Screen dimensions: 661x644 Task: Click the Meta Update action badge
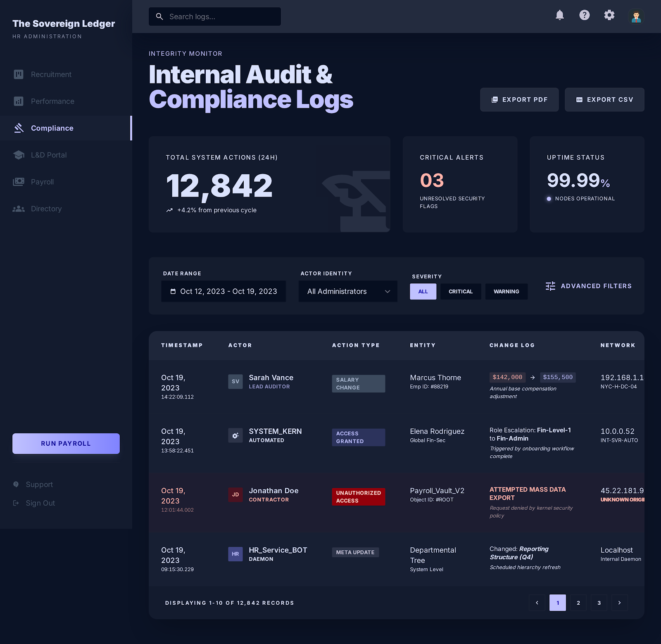coord(355,552)
